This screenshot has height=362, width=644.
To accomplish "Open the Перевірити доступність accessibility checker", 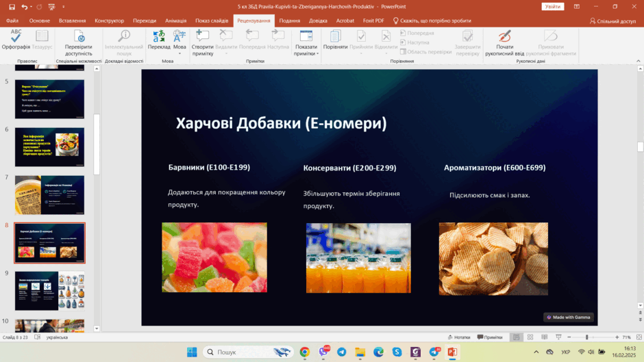I will [79, 42].
